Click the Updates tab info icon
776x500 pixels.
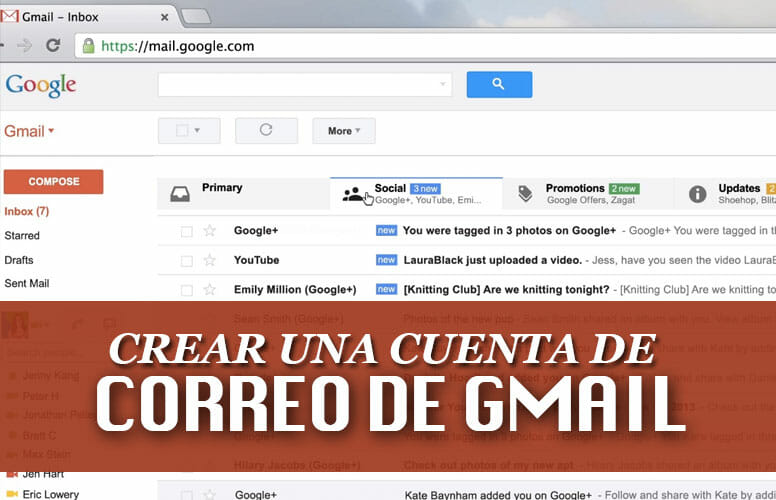pyautogui.click(x=698, y=194)
